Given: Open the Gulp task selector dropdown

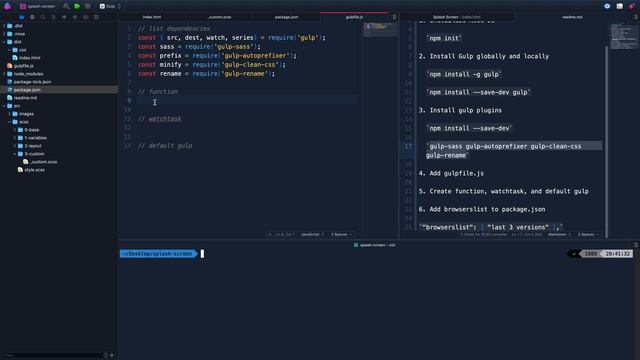Looking at the screenshot, I should [110, 6].
